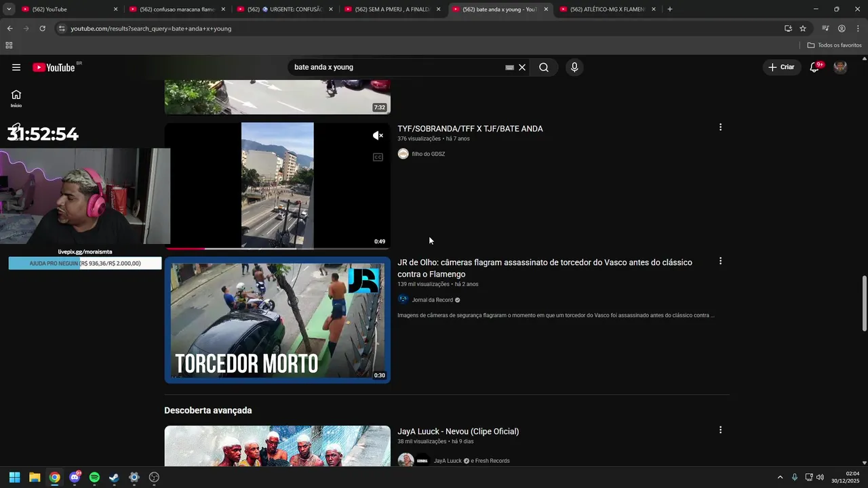Switch to the confusao maracana tab
The image size is (868, 488).
coord(177,9)
